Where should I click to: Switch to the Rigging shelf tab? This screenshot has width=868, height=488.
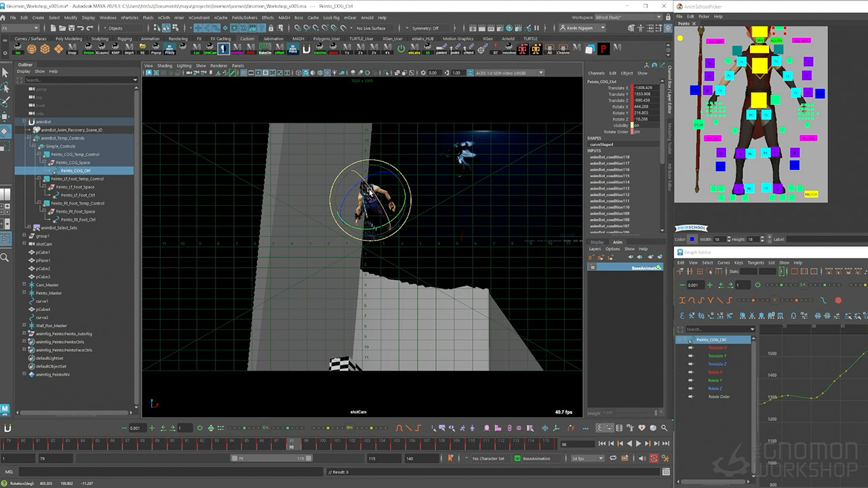pos(124,39)
